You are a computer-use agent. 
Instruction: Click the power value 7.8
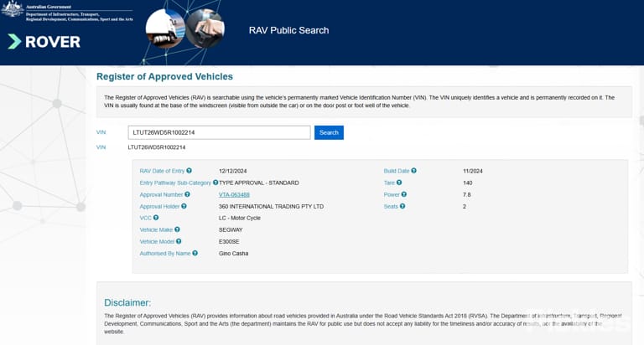[466, 195]
